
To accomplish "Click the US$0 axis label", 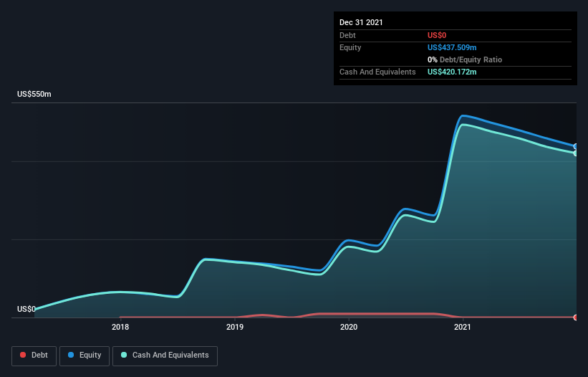I will [26, 309].
